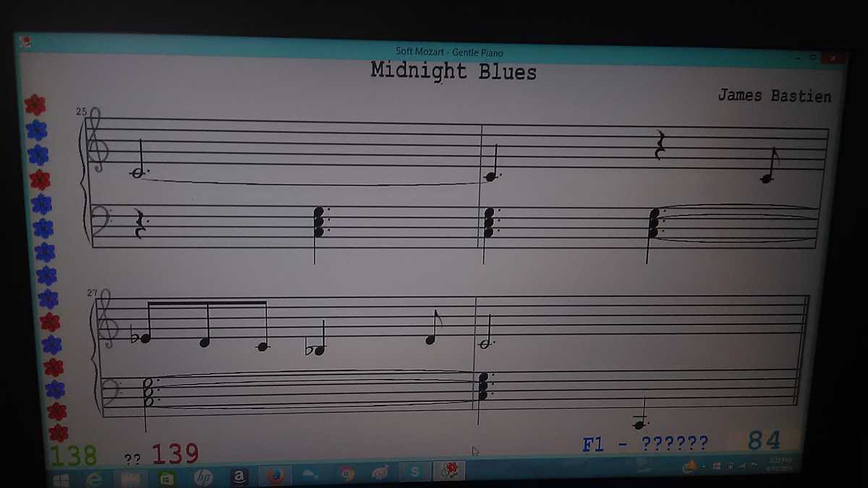Click the Soft Mozart title bar icon
The height and width of the screenshot is (488, 868).
tap(25, 40)
